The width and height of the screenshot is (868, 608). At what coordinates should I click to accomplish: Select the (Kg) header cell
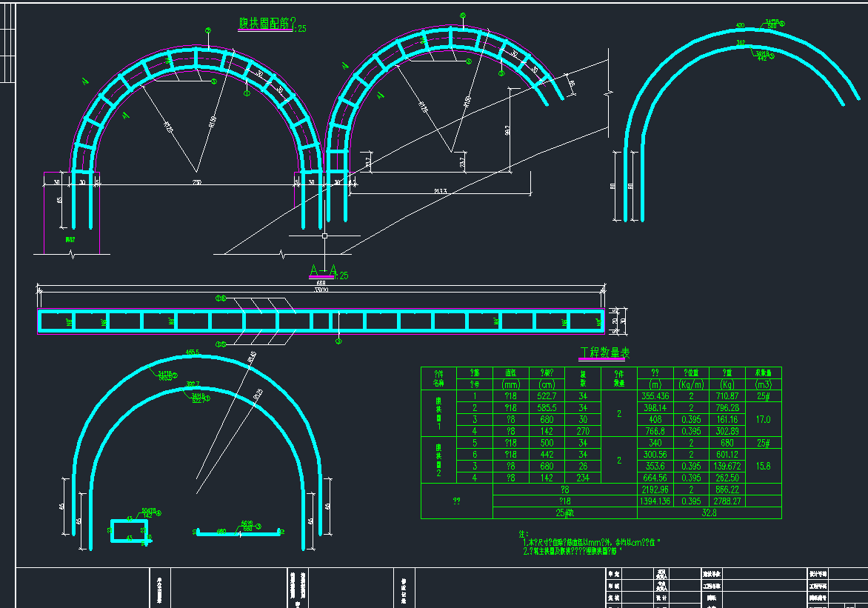pyautogui.click(x=727, y=384)
